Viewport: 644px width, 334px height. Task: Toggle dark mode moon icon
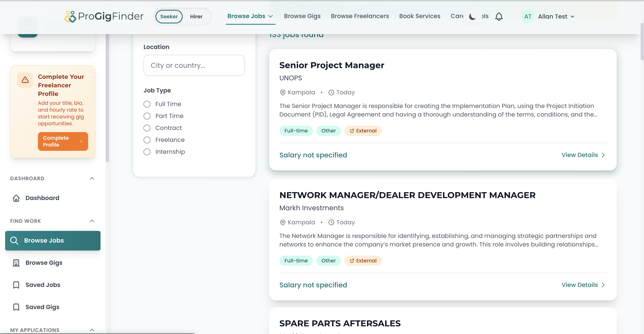[472, 17]
